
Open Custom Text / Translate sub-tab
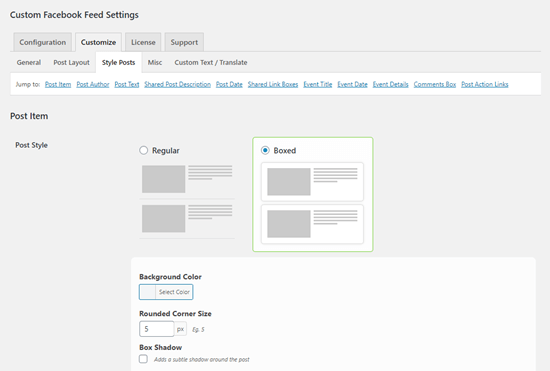click(211, 62)
